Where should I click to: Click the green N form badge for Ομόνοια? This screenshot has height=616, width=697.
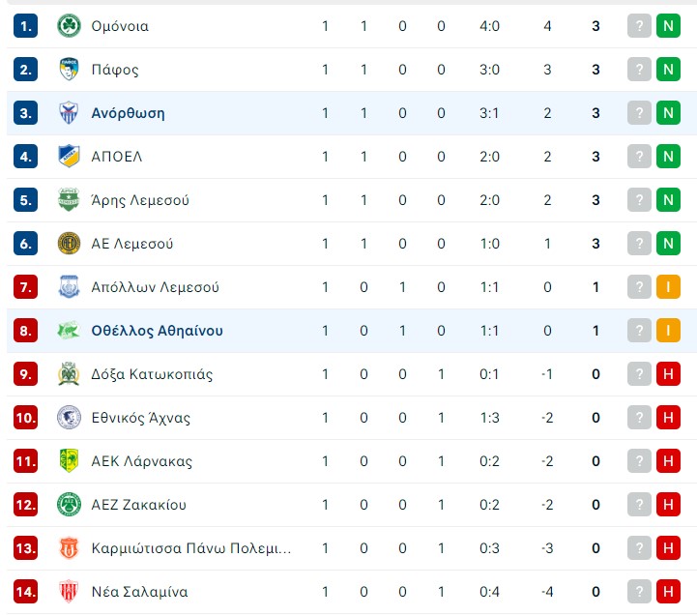[668, 26]
